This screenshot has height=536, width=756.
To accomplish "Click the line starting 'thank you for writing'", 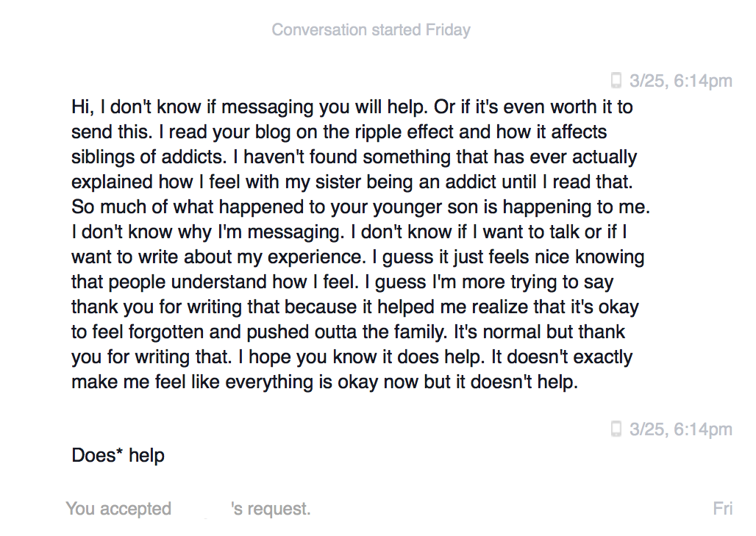I will pyautogui.click(x=355, y=307).
